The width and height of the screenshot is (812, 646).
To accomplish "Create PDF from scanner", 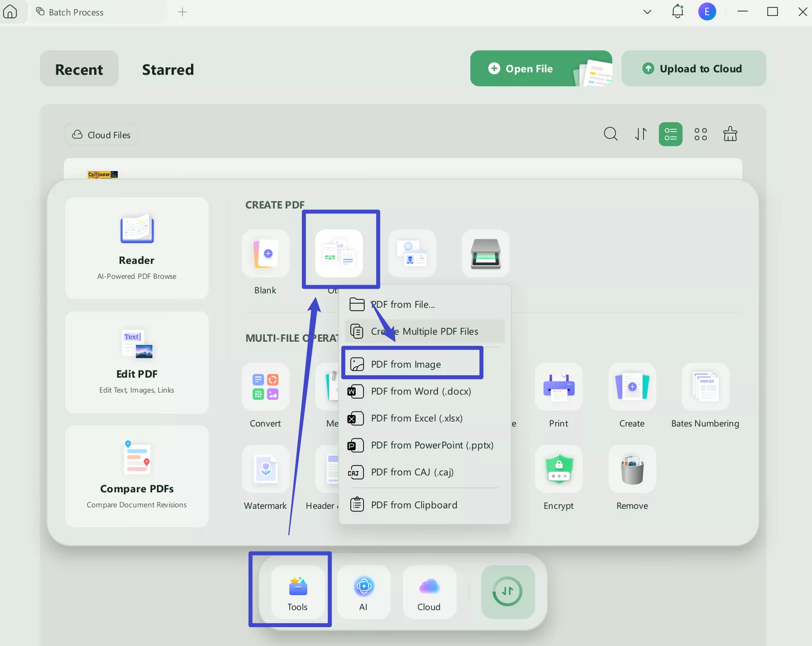I will coord(486,254).
